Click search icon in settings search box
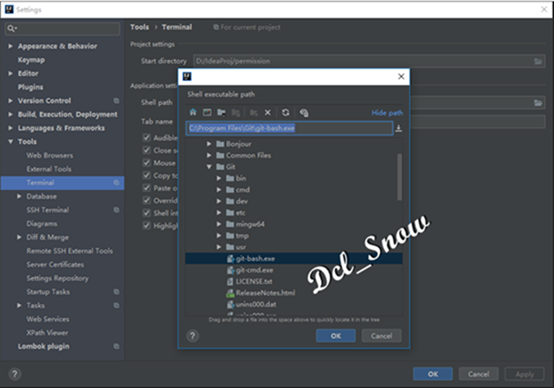The width and height of the screenshot is (554, 388). [12, 28]
